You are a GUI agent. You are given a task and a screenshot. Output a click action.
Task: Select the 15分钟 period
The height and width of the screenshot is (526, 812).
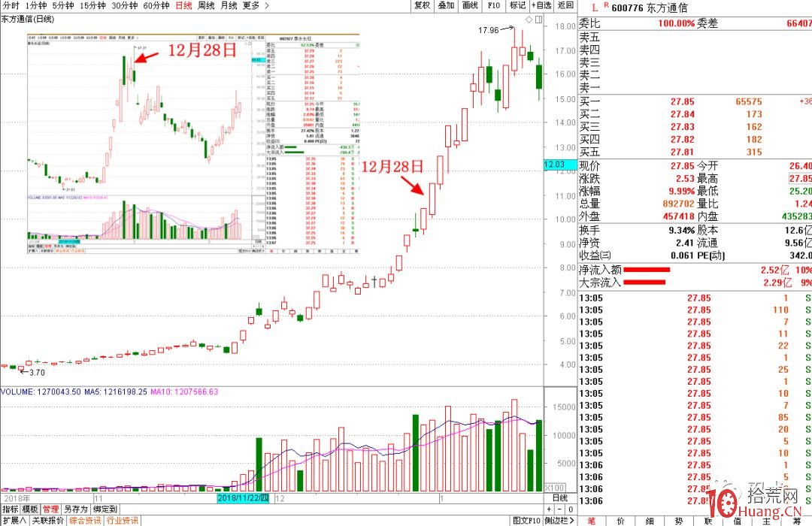[x=92, y=6]
